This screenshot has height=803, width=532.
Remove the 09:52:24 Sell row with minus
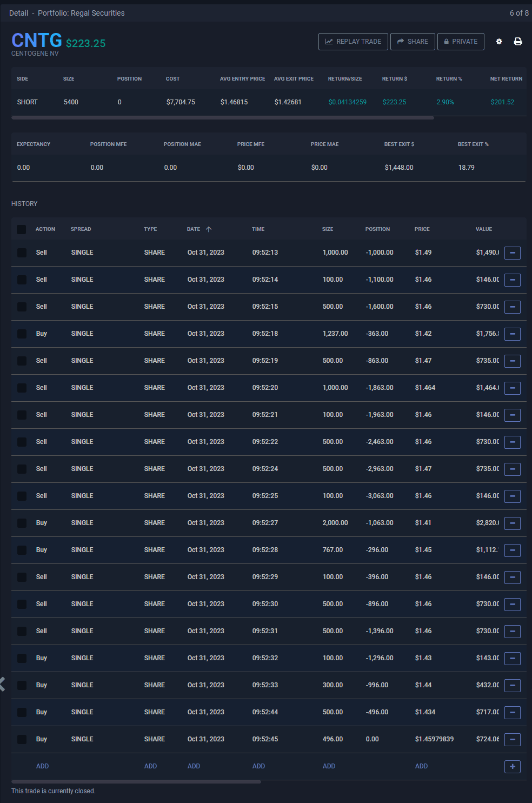(513, 469)
